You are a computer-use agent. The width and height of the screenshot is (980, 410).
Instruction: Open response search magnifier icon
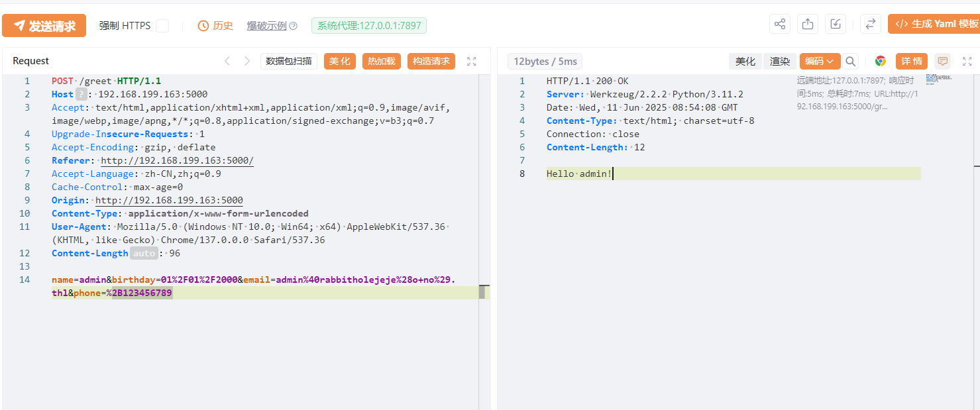point(851,62)
